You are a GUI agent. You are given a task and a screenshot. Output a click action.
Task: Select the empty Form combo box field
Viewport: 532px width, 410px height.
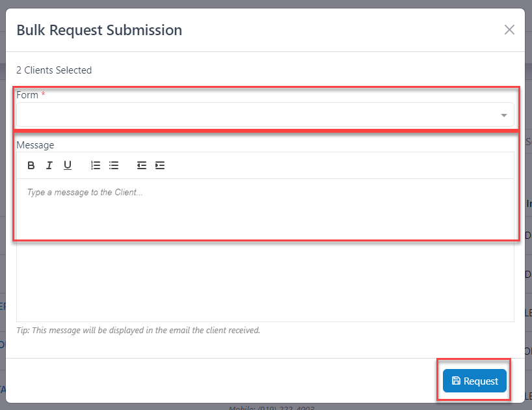[x=260, y=115]
